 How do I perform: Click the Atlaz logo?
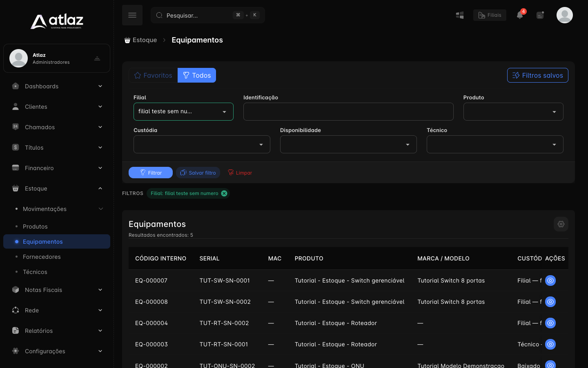click(57, 21)
